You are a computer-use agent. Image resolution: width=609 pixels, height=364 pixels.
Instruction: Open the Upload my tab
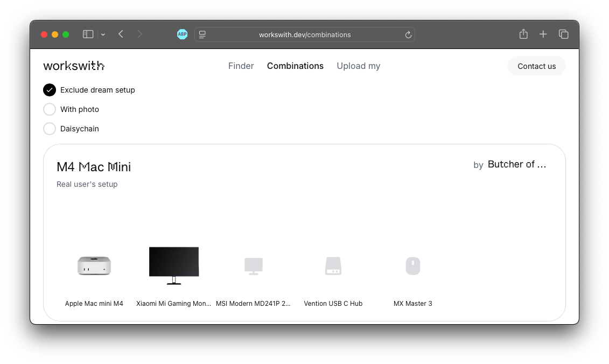(358, 66)
